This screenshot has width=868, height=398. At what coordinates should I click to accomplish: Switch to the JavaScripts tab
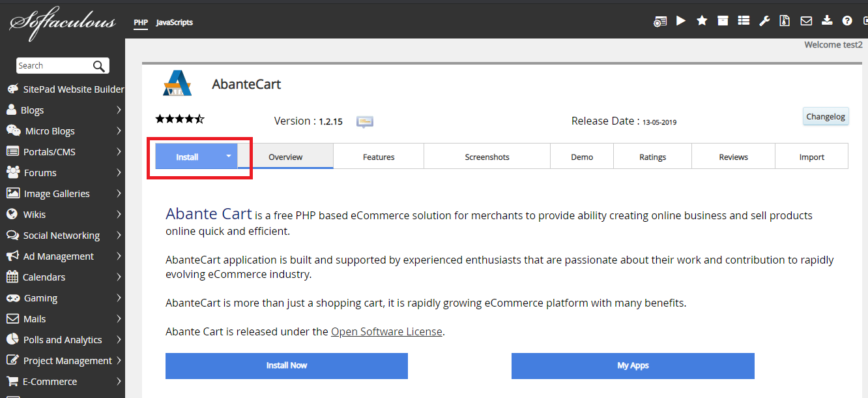tap(175, 22)
